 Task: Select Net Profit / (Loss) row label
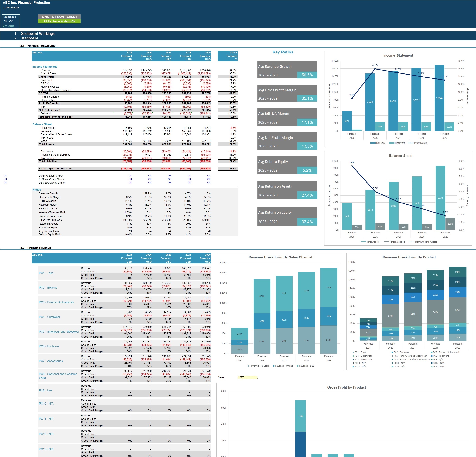coord(49,110)
